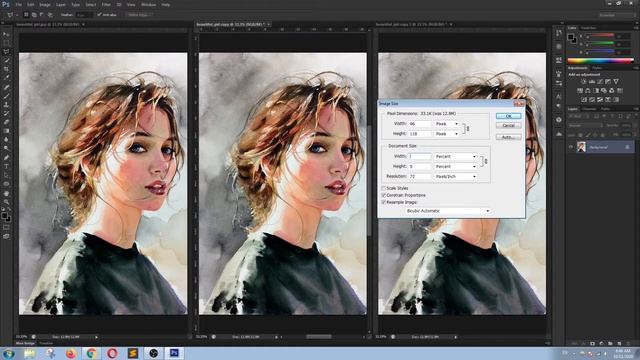Screen dimensions: 640x360
Task: Add an Invert adjustment
Action: 584,100
